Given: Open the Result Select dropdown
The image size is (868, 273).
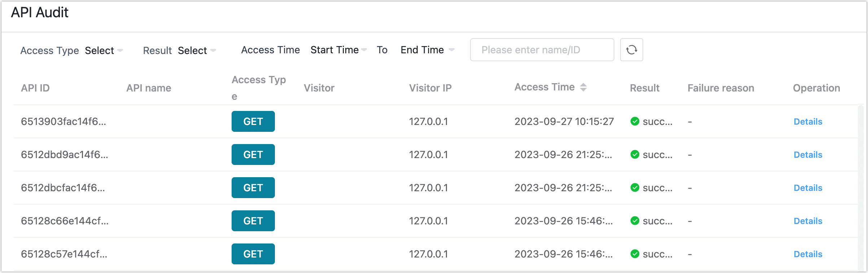Looking at the screenshot, I should pos(197,50).
